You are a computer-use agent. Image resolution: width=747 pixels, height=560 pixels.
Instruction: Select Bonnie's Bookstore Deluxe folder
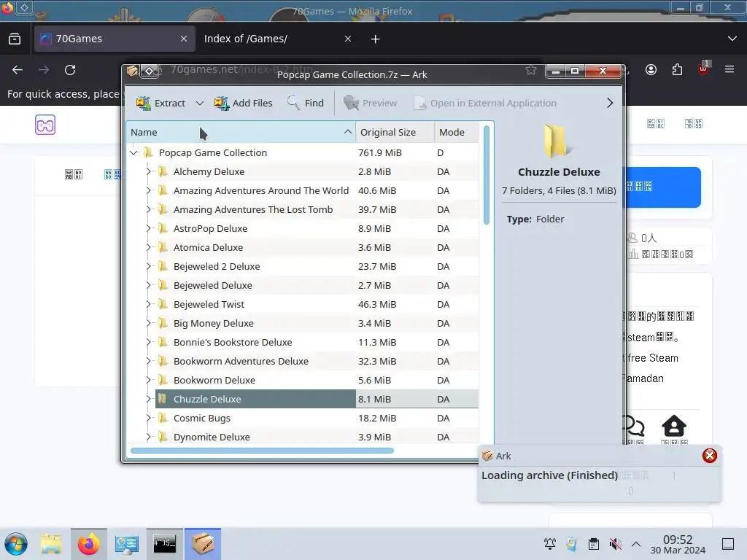[233, 343]
